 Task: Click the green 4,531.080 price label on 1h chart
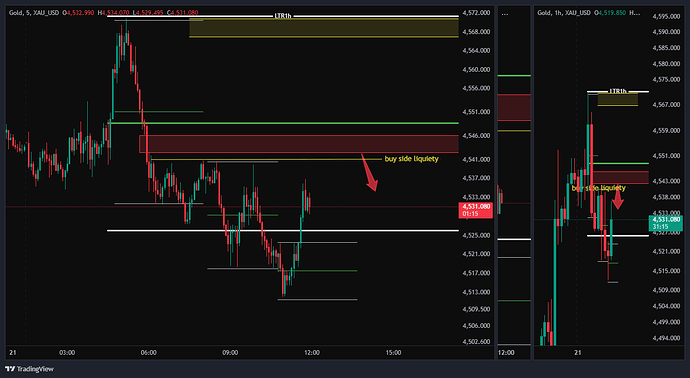point(665,223)
